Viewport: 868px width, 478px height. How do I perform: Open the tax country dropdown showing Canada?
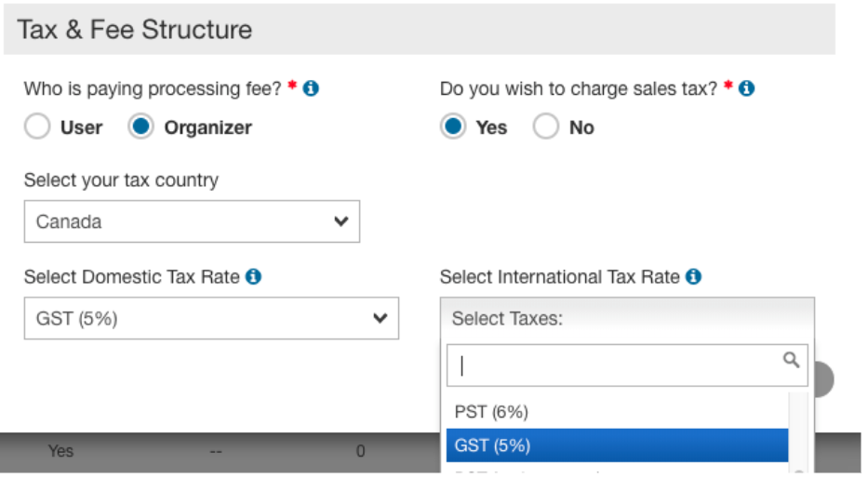tap(192, 222)
